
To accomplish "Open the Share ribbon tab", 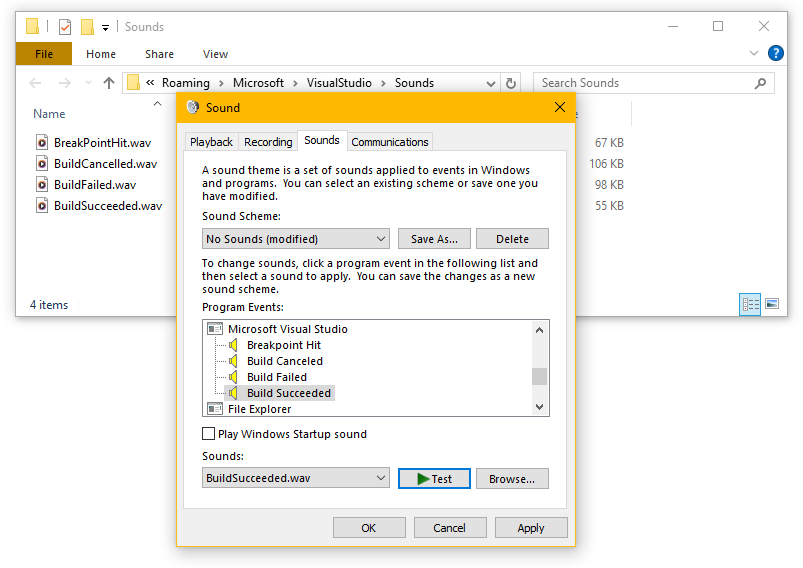I will (159, 54).
